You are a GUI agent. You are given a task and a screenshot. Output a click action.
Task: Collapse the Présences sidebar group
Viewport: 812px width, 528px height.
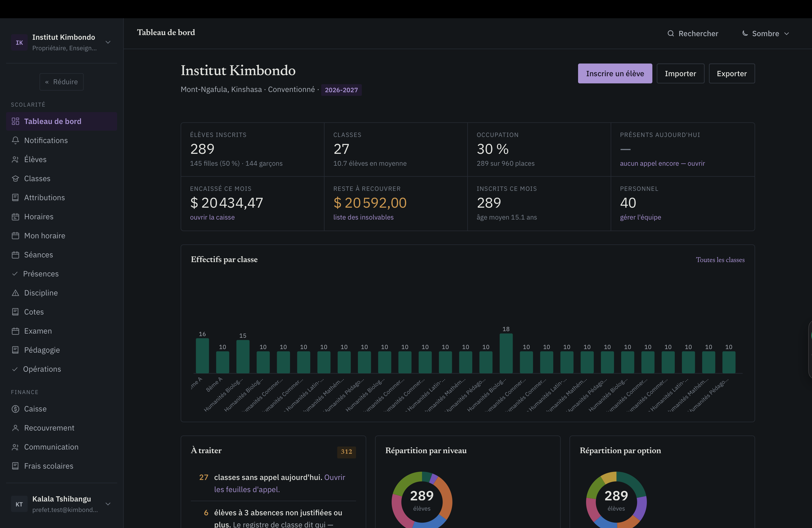[x=61, y=274]
